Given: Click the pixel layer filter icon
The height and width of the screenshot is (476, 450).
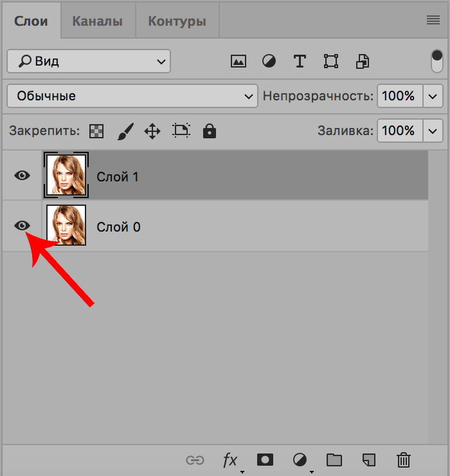Looking at the screenshot, I should 239,62.
